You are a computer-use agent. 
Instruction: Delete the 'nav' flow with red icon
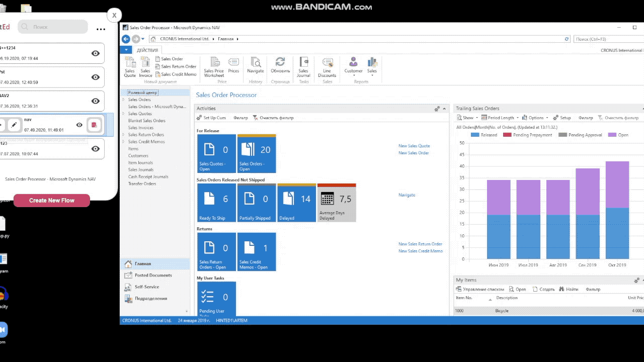pos(94,125)
